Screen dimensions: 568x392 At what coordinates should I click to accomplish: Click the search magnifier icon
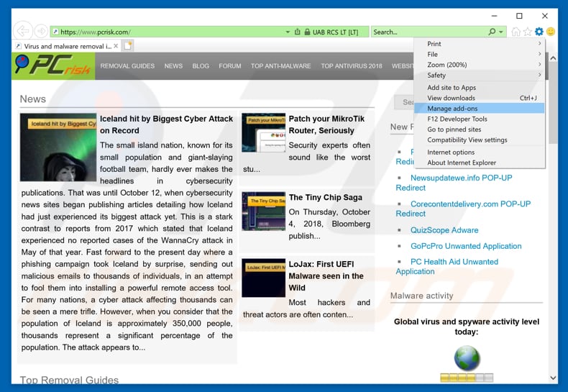(492, 32)
